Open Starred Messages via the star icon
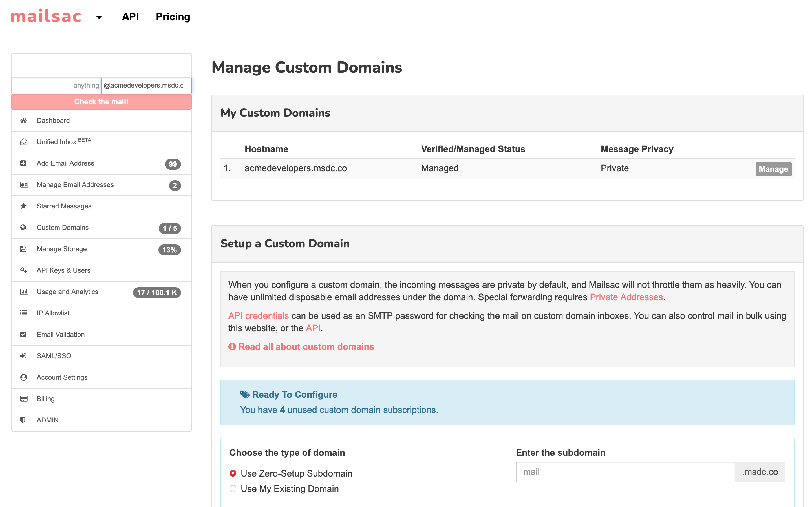This screenshot has width=812, height=507. point(23,206)
